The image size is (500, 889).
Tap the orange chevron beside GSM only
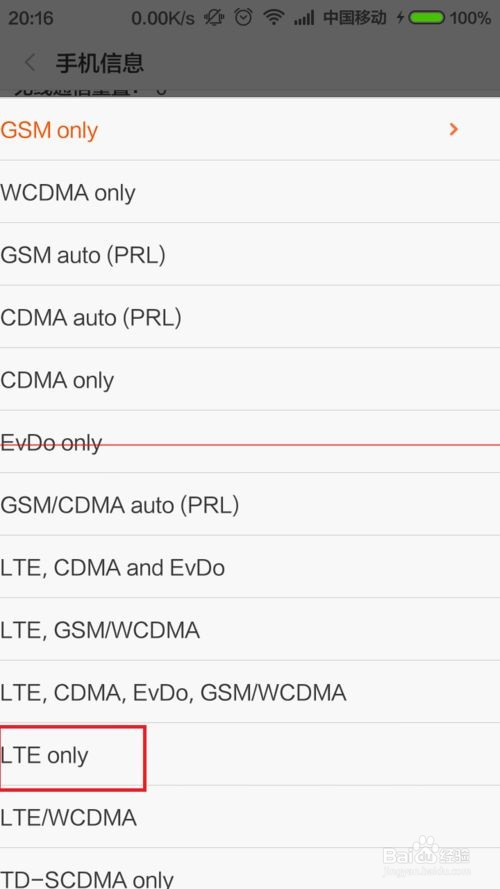coord(453,130)
